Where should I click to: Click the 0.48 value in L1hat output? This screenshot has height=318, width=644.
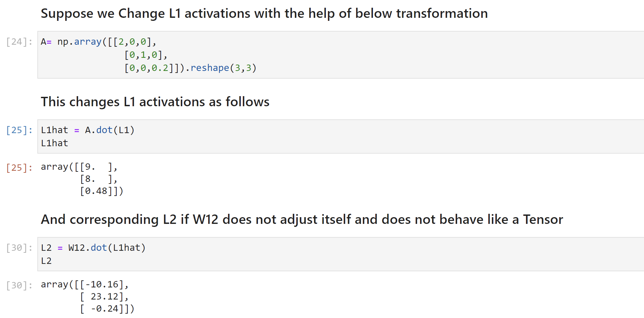point(96,191)
